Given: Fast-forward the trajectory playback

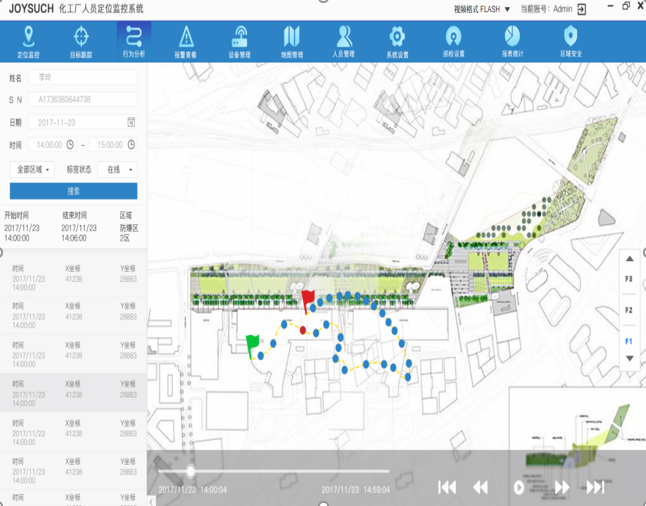Looking at the screenshot, I should [562, 487].
